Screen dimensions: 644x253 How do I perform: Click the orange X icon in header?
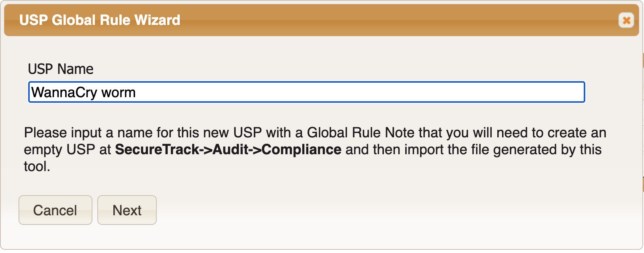(x=626, y=20)
